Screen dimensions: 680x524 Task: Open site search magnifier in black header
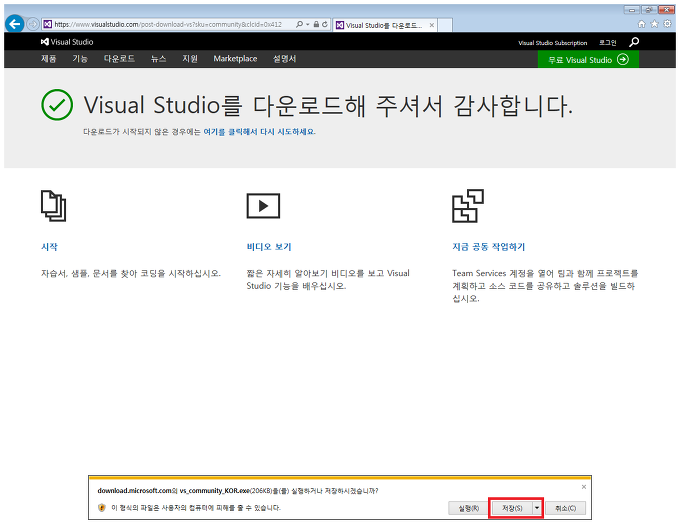pos(634,42)
